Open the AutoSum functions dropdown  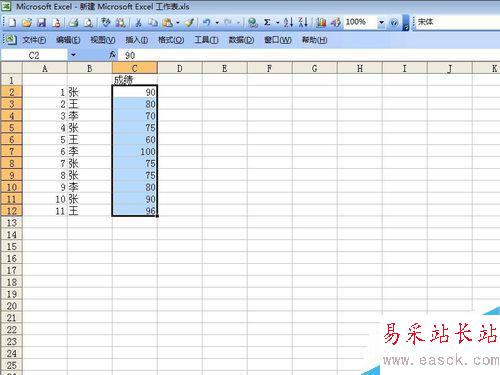coord(277,22)
